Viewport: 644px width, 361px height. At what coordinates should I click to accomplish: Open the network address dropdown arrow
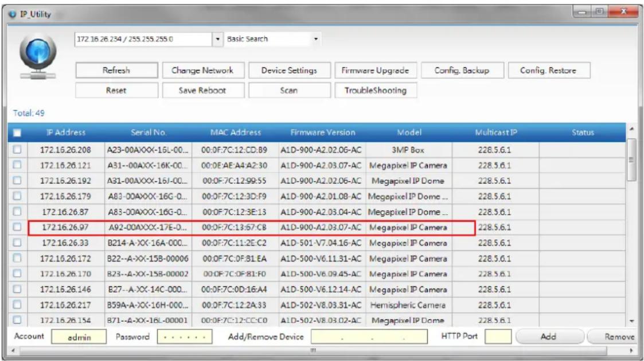tap(218, 39)
